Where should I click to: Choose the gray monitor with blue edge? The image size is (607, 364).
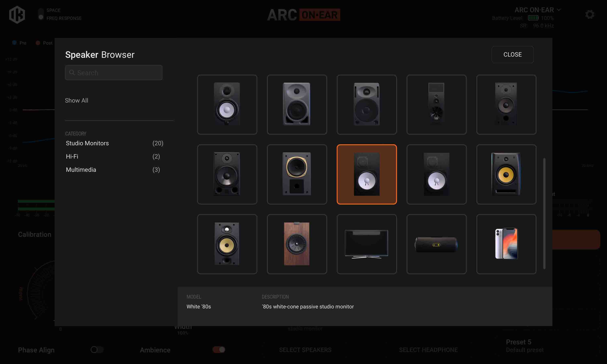point(297,105)
